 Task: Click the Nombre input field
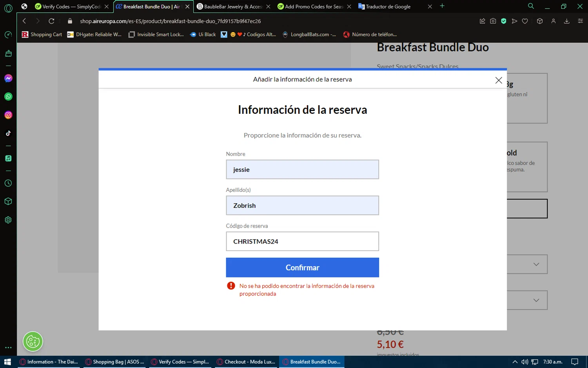[x=302, y=169]
